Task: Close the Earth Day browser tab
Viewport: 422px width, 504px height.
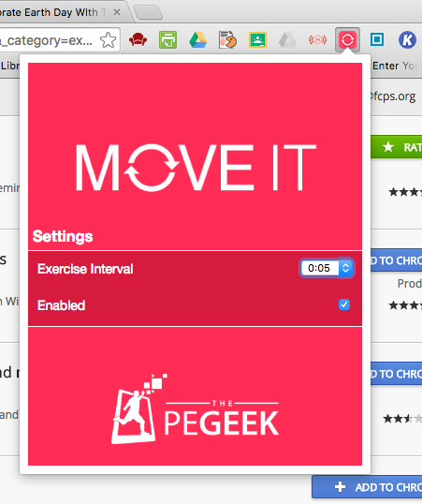Action: click(x=117, y=12)
